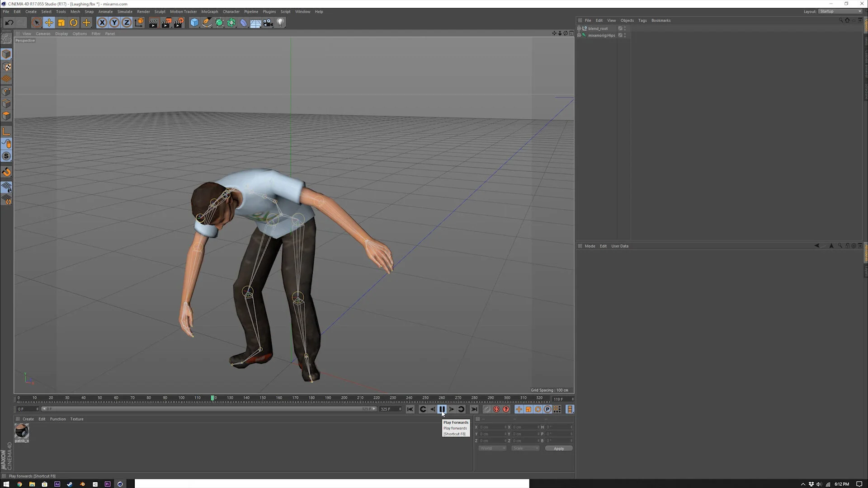Click the Apply button
Viewport: 868px width, 488px height.
point(559,449)
